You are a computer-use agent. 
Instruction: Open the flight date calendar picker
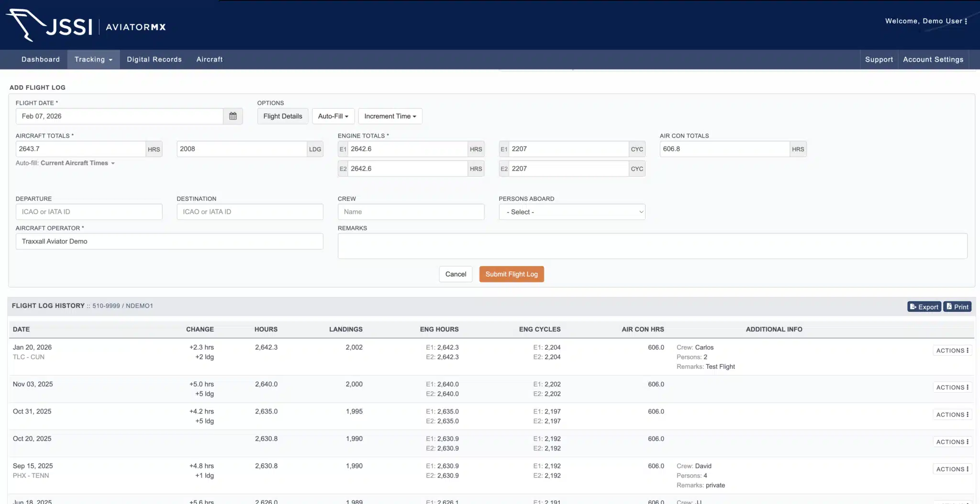pyautogui.click(x=233, y=116)
